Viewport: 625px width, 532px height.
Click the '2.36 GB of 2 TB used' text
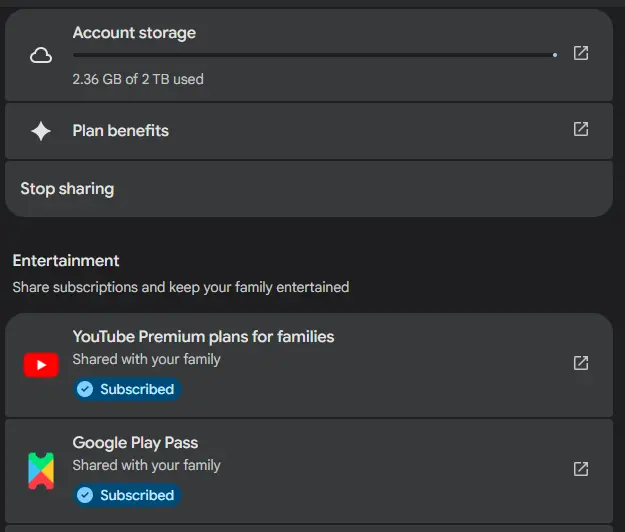click(138, 79)
